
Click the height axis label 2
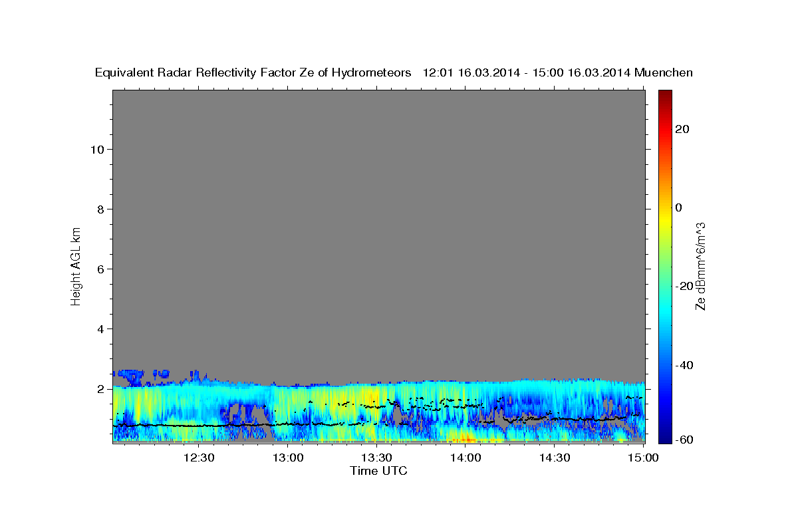click(101, 388)
